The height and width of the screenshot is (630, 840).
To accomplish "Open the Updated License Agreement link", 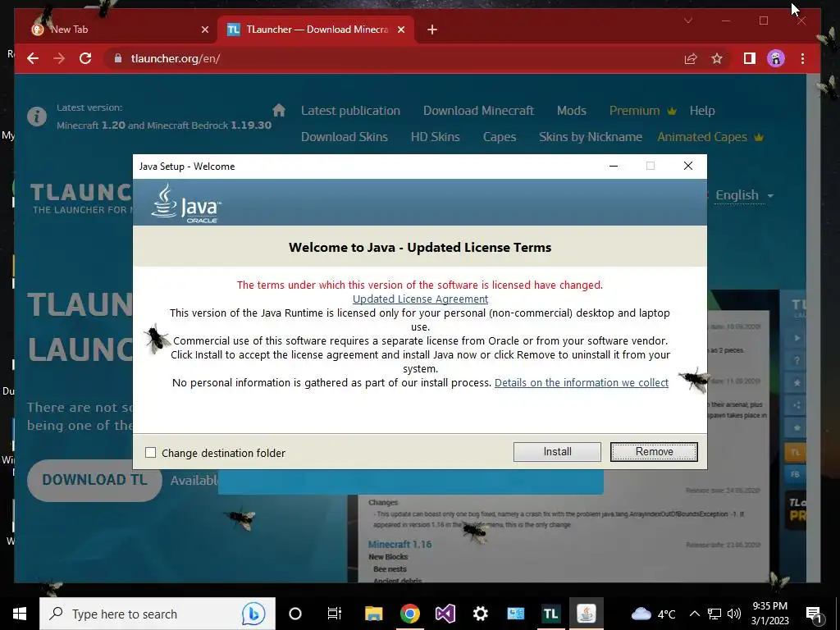I will (x=420, y=299).
